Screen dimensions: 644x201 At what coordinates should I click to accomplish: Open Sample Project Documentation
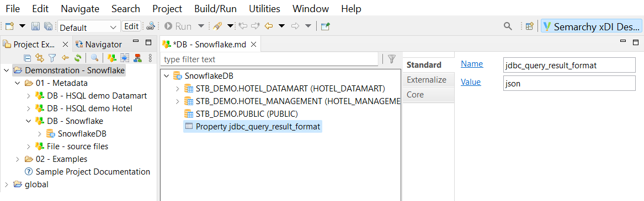pyautogui.click(x=93, y=171)
